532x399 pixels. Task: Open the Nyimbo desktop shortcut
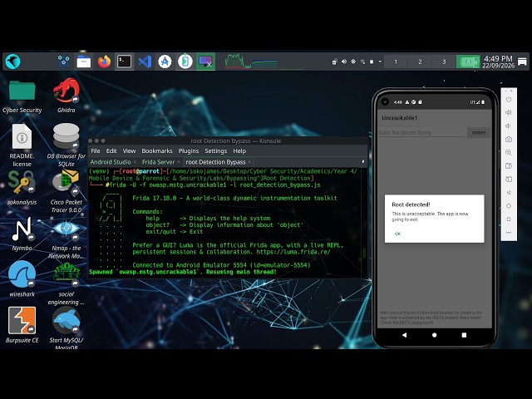(x=22, y=234)
